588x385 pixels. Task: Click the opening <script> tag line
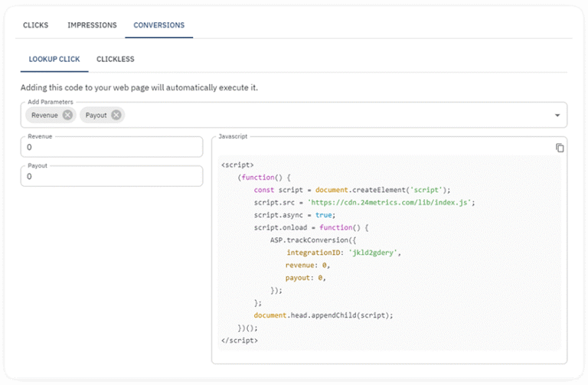[237, 165]
